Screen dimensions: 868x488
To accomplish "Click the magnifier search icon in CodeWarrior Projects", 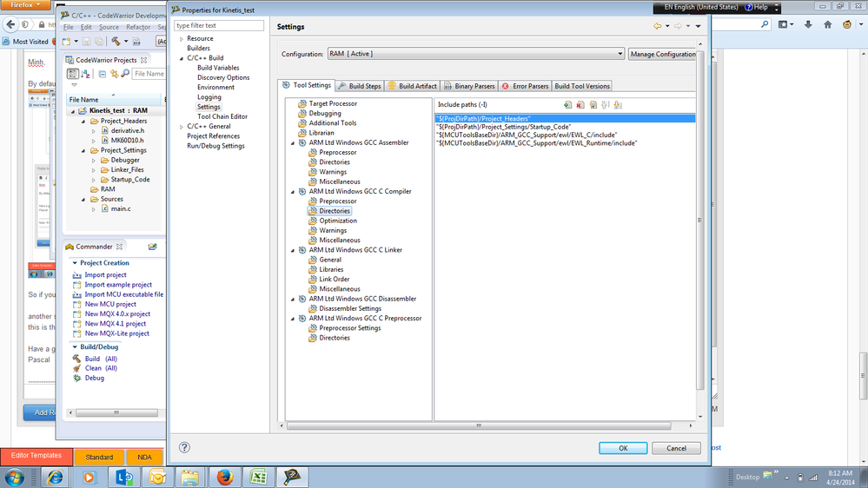I will point(125,74).
